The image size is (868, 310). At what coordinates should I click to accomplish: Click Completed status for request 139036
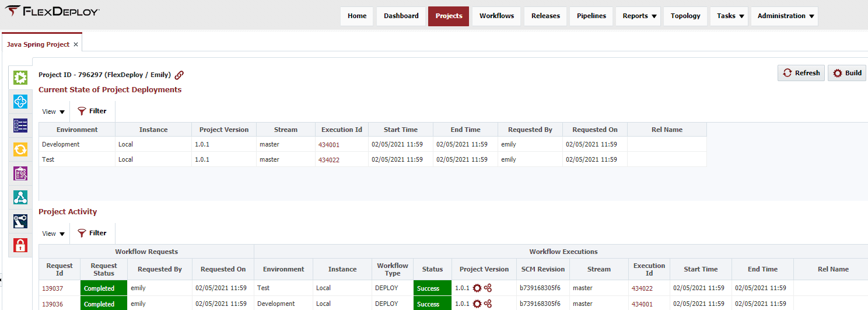(x=104, y=304)
